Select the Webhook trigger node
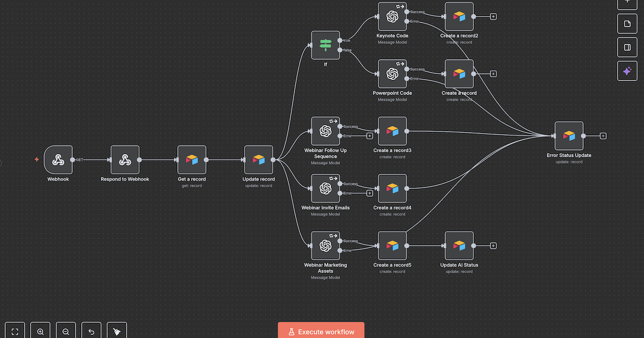The width and height of the screenshot is (644, 338). tap(58, 160)
